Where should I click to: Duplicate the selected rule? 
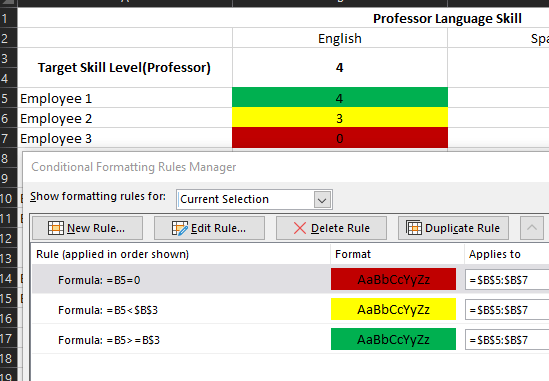(453, 228)
